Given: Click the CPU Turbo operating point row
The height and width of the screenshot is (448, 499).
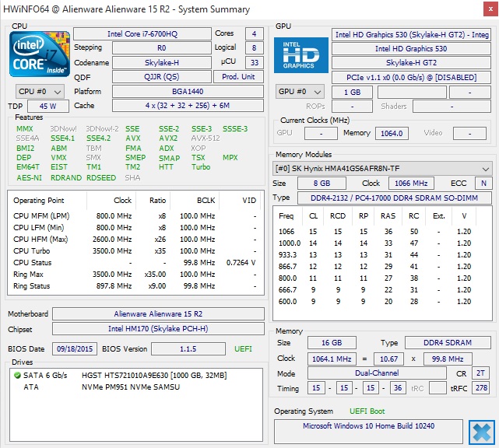Looking at the screenshot, I should pos(135,251).
